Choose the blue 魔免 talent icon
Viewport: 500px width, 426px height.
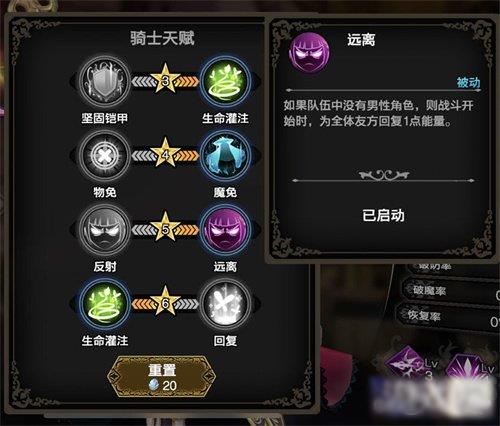[x=225, y=156]
